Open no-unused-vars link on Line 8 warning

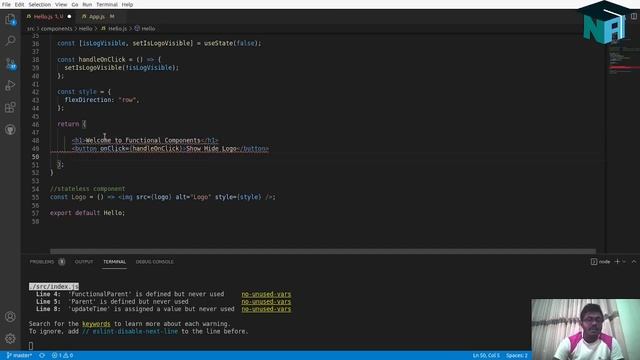(266, 309)
